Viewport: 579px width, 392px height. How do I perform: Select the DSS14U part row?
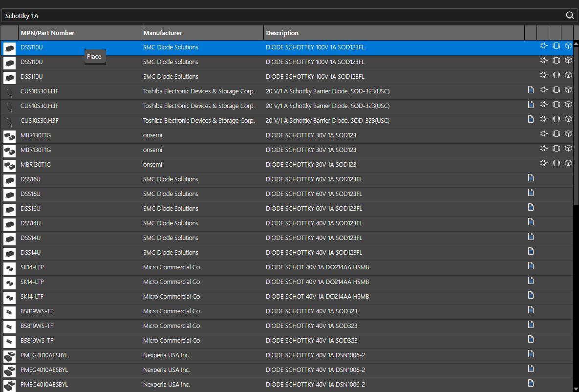(195, 223)
